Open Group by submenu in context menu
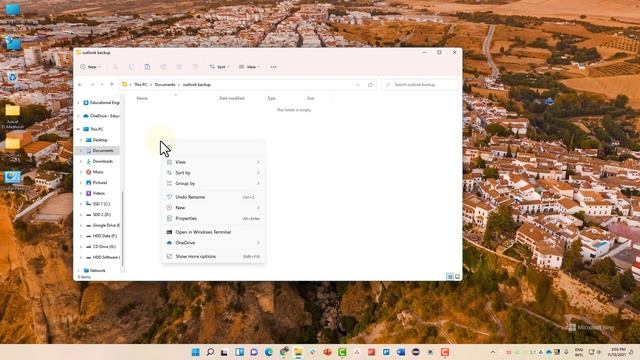The width and height of the screenshot is (640, 360). pos(213,184)
